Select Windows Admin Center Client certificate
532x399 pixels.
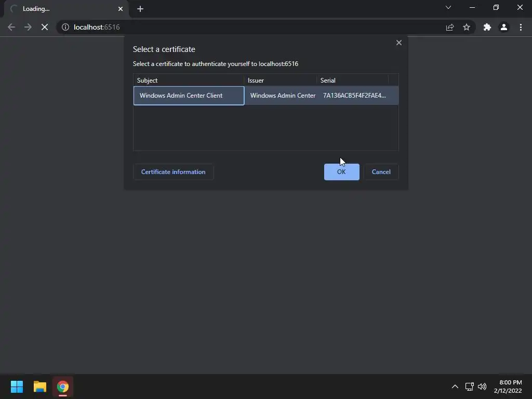pos(189,96)
